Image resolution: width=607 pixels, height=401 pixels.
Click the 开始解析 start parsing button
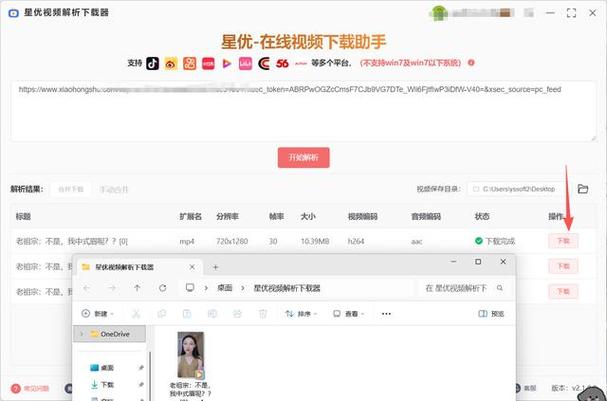pos(303,157)
